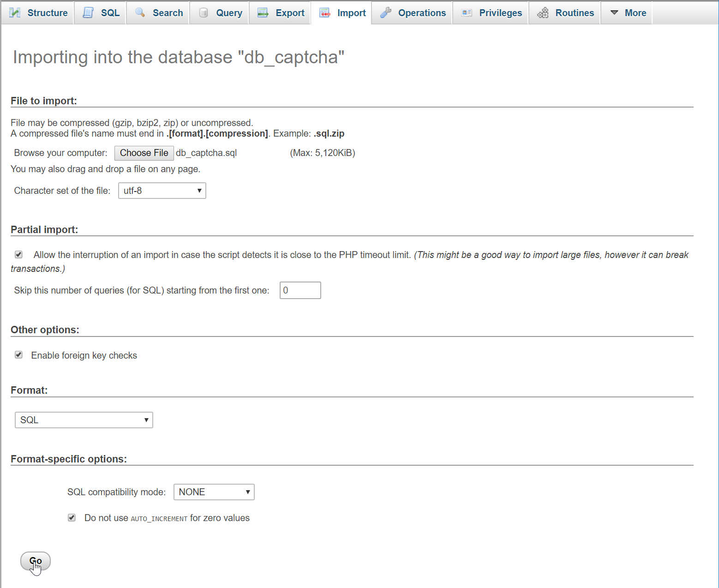The height and width of the screenshot is (588, 719).
Task: Switch to the Import tab
Action: tap(343, 13)
